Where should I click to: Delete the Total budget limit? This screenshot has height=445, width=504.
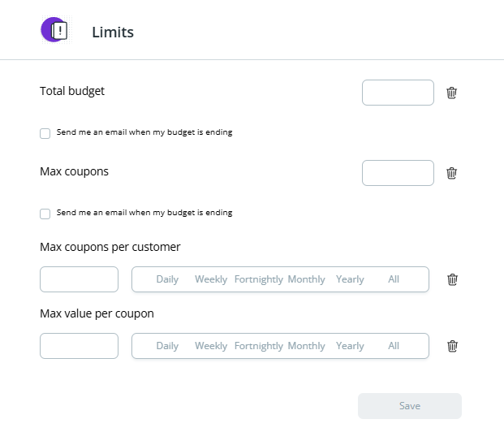[451, 93]
